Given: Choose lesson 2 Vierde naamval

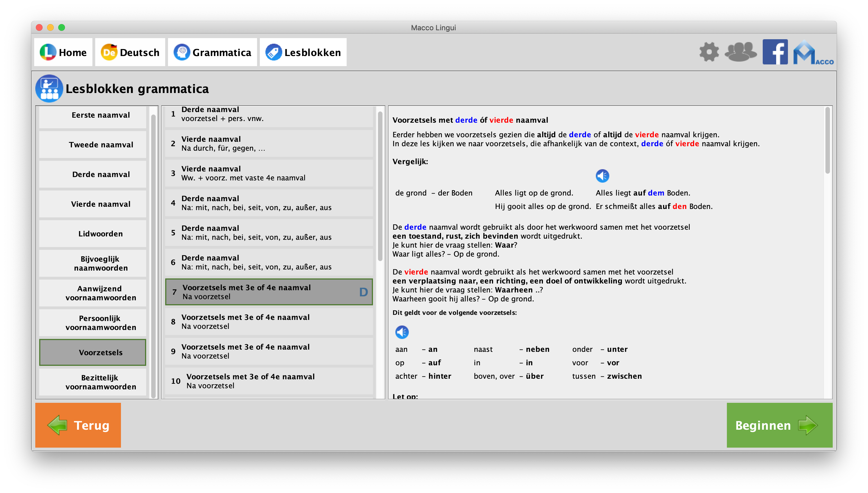Looking at the screenshot, I should 269,144.
